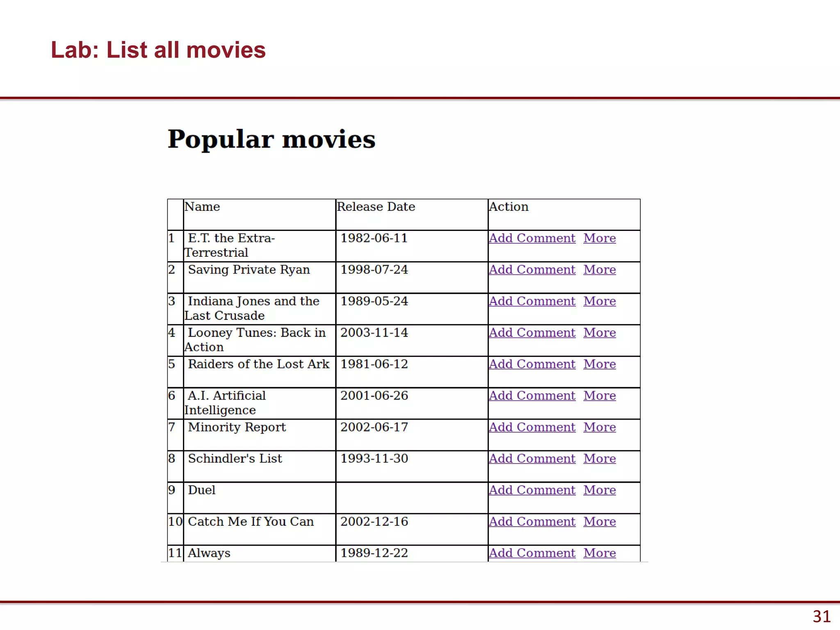The width and height of the screenshot is (840, 630).
Task: Click Add Comment for Saving Private Ryan
Action: point(532,270)
